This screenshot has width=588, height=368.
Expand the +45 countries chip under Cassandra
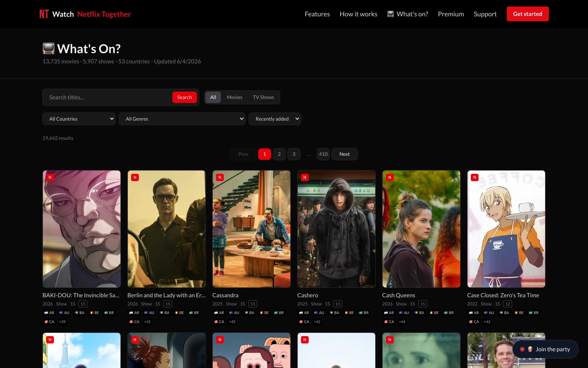(232, 322)
